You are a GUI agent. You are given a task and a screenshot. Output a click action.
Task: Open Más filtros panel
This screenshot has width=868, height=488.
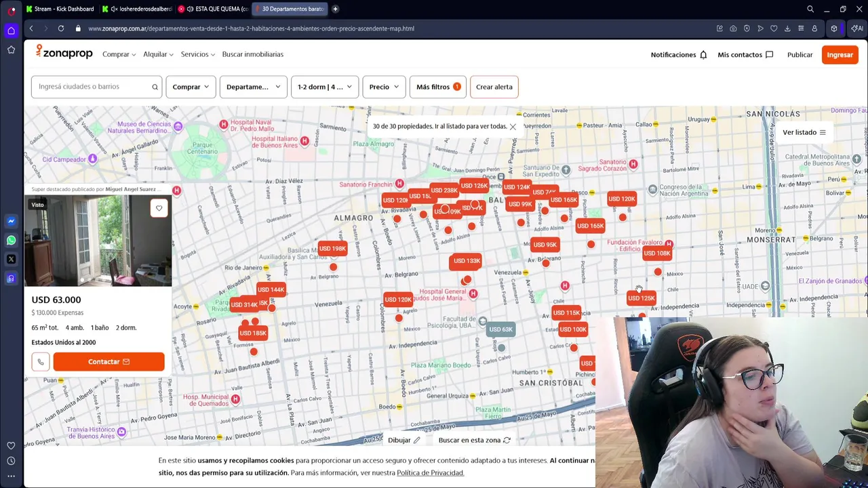coord(437,87)
